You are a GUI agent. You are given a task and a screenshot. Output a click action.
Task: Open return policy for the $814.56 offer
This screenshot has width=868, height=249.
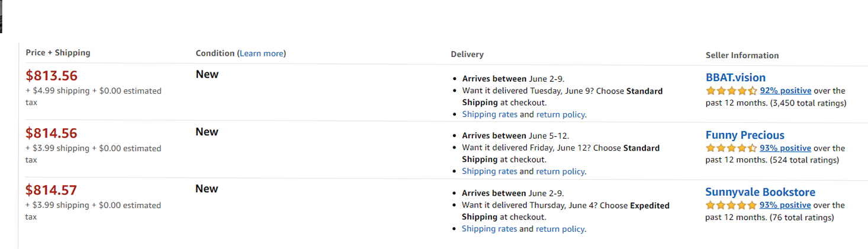560,171
